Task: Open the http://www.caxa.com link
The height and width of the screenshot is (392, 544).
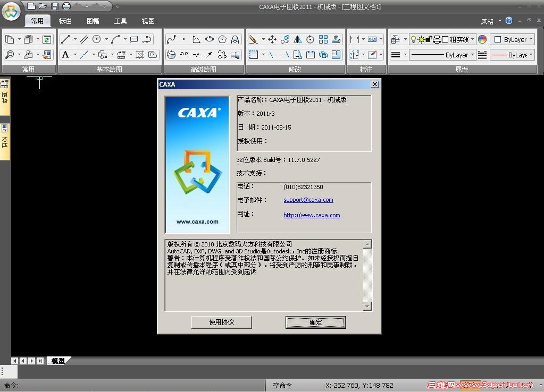Action: tap(312, 215)
